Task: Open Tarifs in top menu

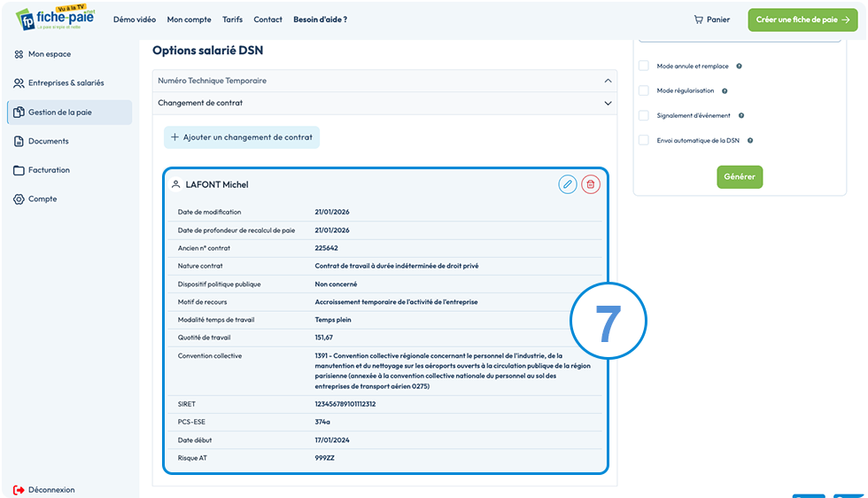Action: click(x=232, y=19)
